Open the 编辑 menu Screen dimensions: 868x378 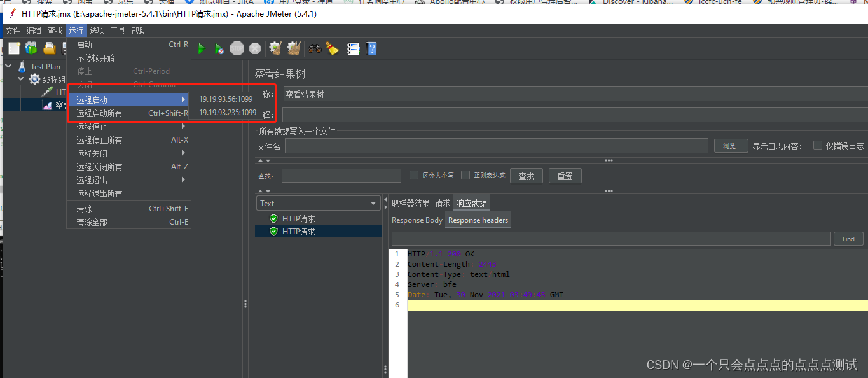coord(34,31)
